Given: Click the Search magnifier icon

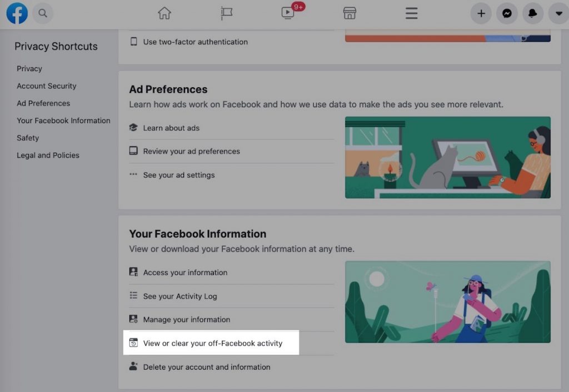Looking at the screenshot, I should (43, 13).
